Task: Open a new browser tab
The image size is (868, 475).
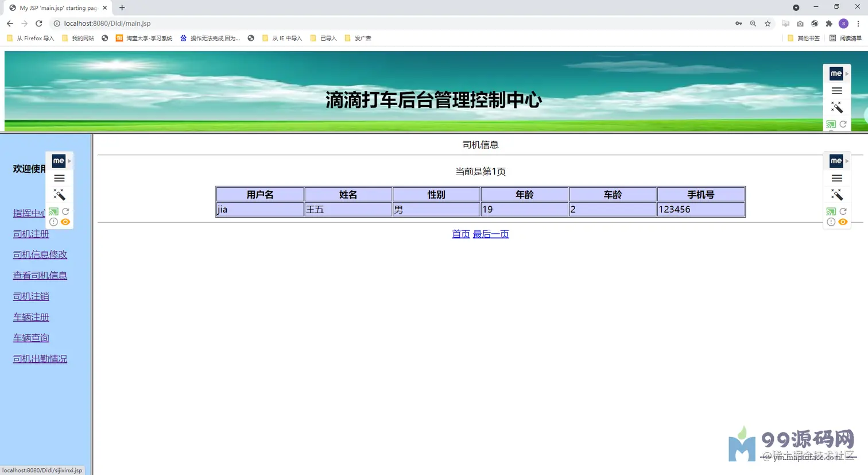Action: (x=122, y=8)
